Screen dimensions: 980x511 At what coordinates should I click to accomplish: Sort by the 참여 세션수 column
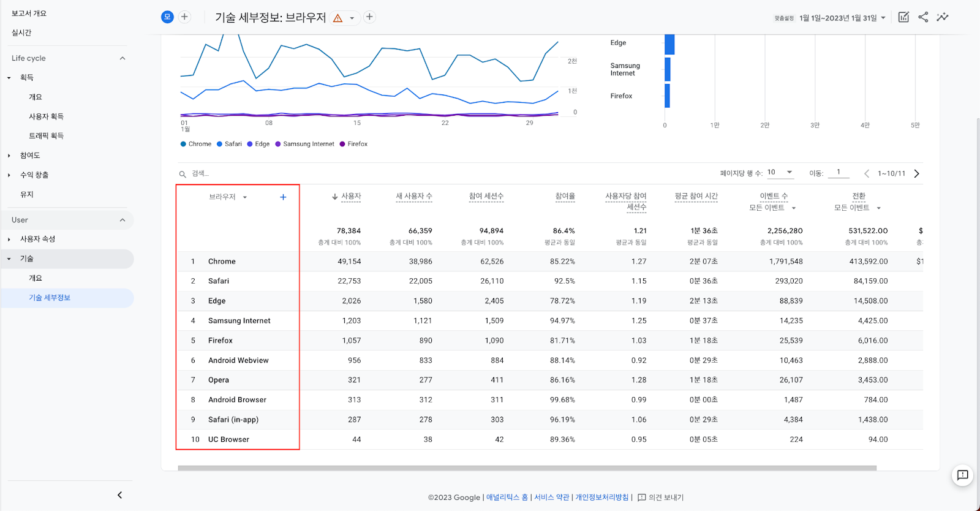[x=486, y=197]
